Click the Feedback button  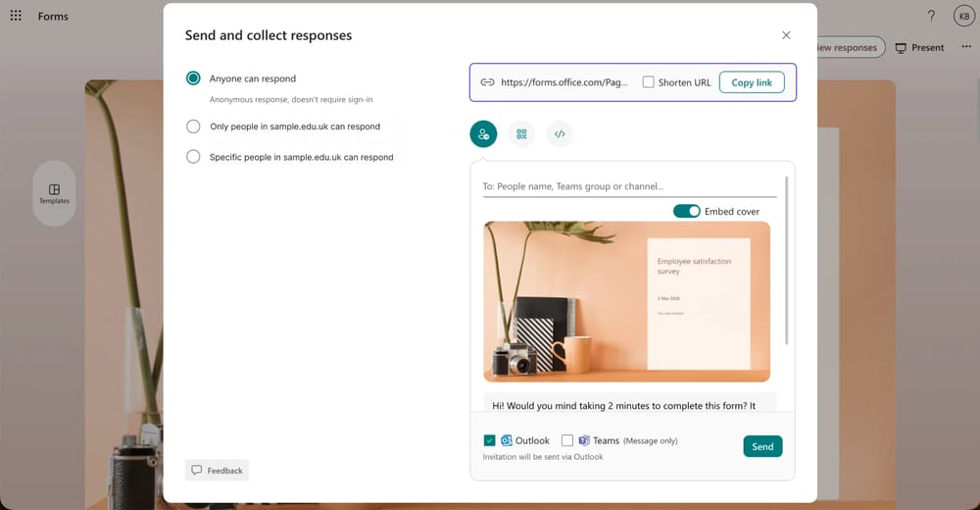click(x=217, y=471)
